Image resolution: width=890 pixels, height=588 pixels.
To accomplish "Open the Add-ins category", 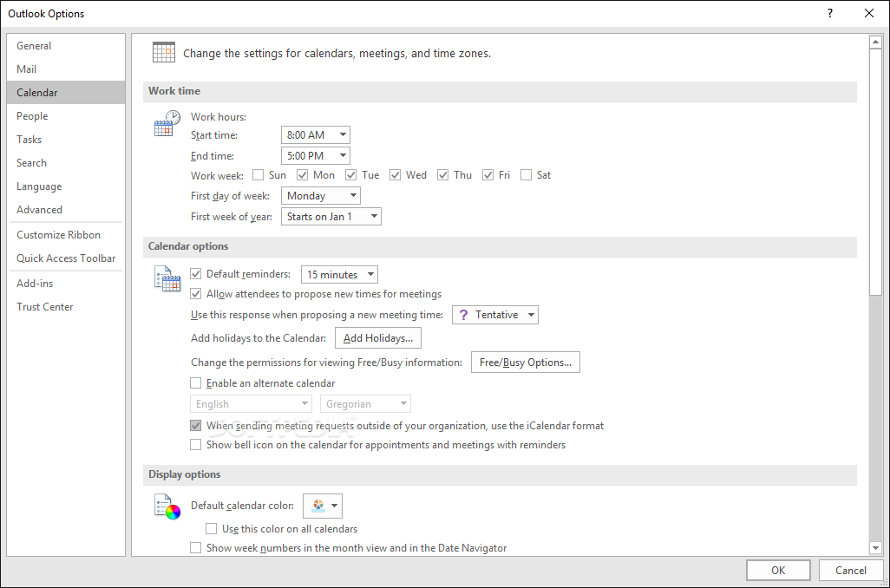I will tap(66, 284).
